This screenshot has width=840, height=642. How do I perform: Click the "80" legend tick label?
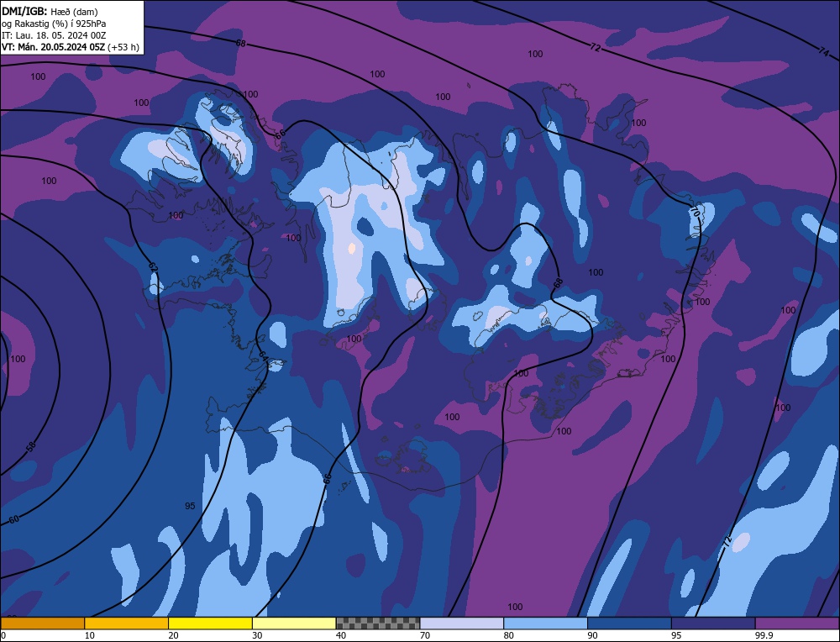click(508, 635)
